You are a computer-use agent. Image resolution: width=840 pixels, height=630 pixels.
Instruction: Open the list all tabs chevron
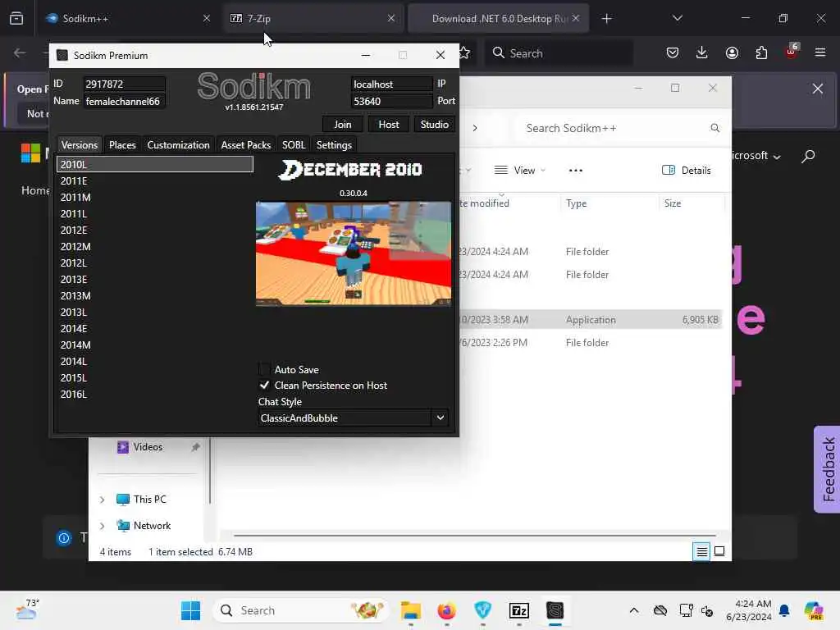click(x=677, y=18)
